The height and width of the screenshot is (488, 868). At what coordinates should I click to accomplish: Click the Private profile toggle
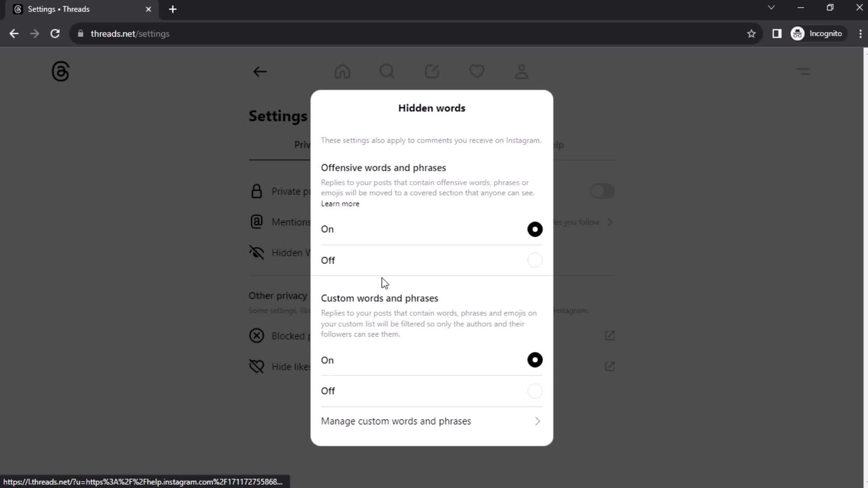[602, 191]
